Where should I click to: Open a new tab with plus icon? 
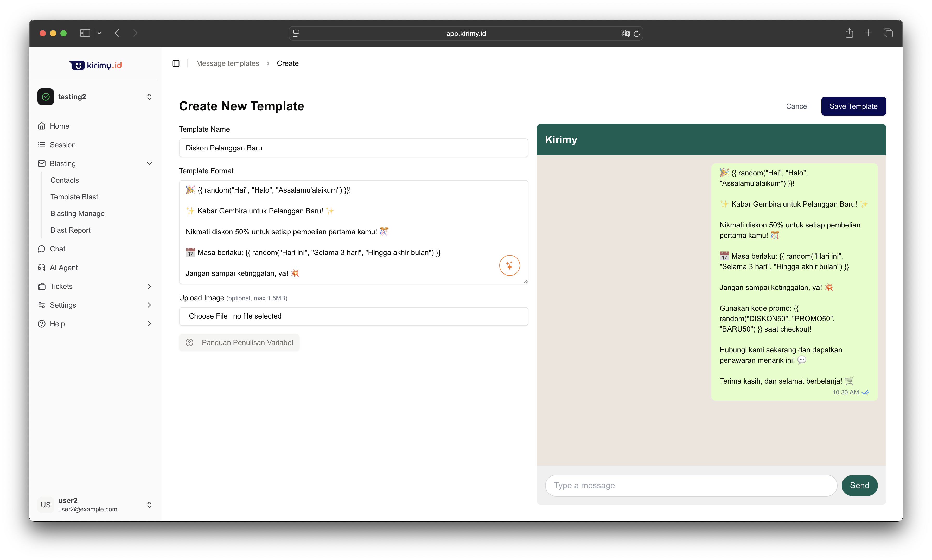[x=868, y=33]
